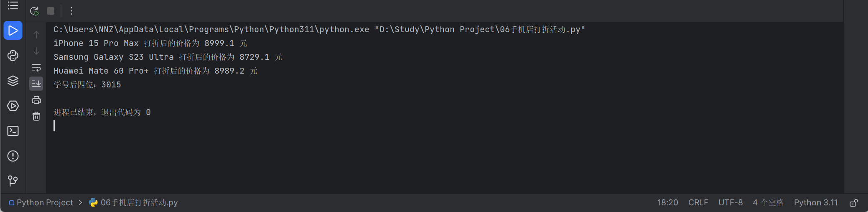Toggle read-only lock in status bar
The image size is (868, 212).
pyautogui.click(x=854, y=203)
